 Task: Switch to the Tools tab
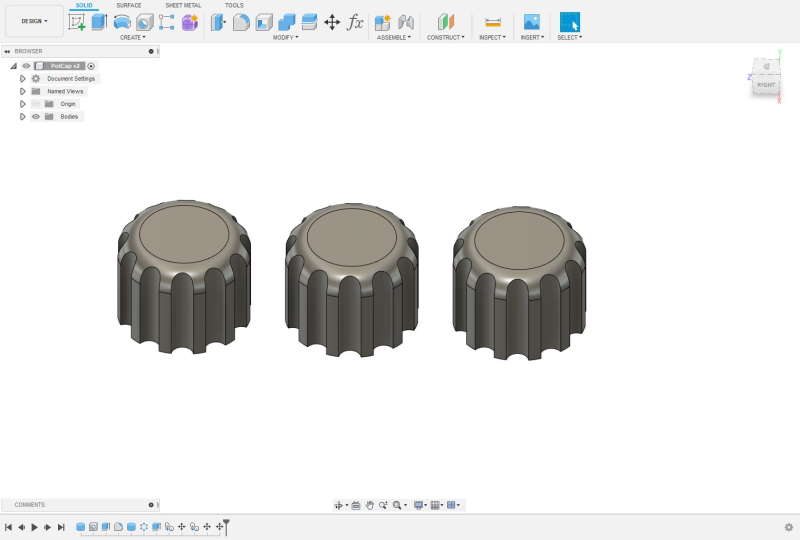(234, 5)
